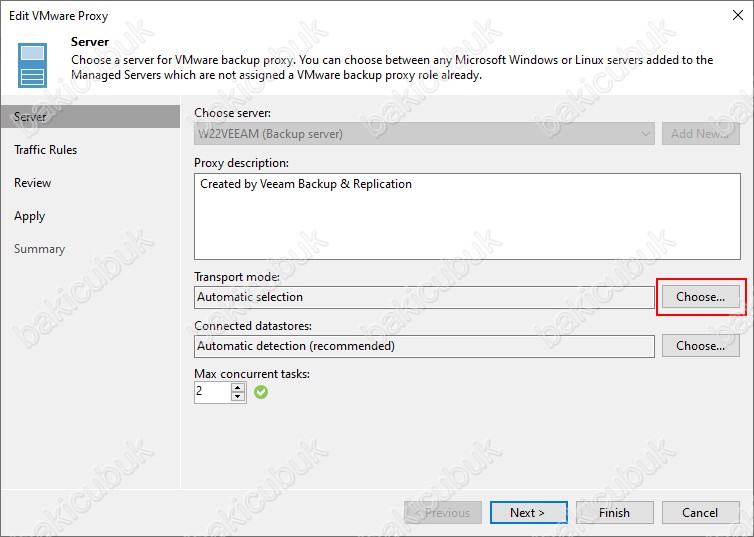This screenshot has height=537, width=754.
Task: Go to the Review step
Action: 33,183
